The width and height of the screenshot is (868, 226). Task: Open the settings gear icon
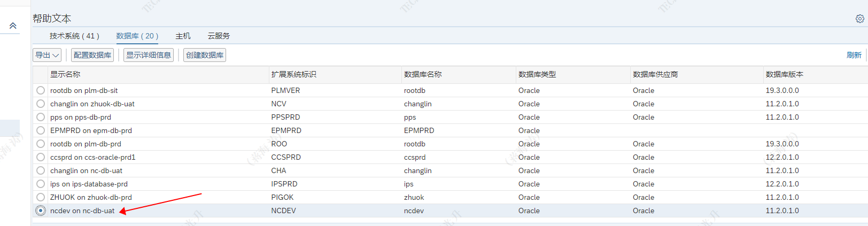pos(859,19)
